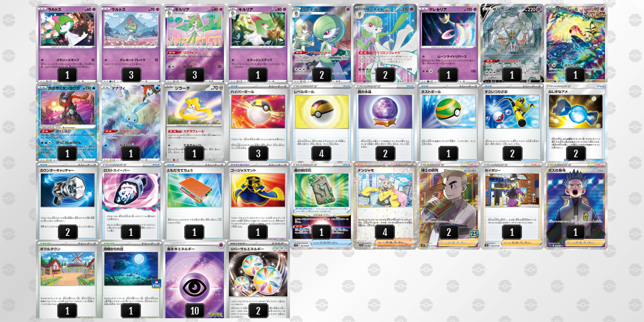Select the Reversal Energy (リバーサルエネルギー) card

click(258, 279)
